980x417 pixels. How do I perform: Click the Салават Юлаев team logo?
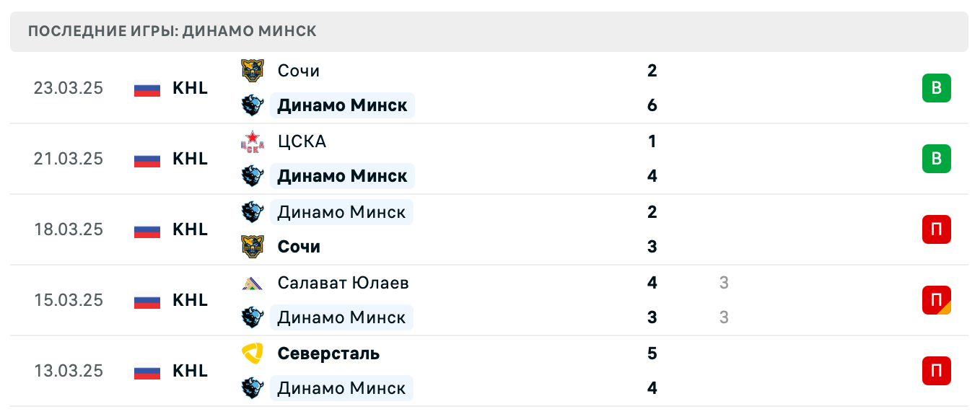252,283
